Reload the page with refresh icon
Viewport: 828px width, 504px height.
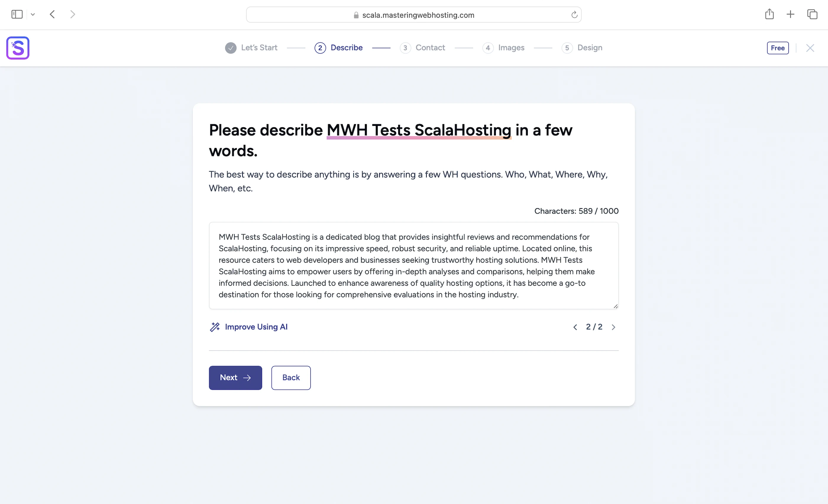(574, 15)
